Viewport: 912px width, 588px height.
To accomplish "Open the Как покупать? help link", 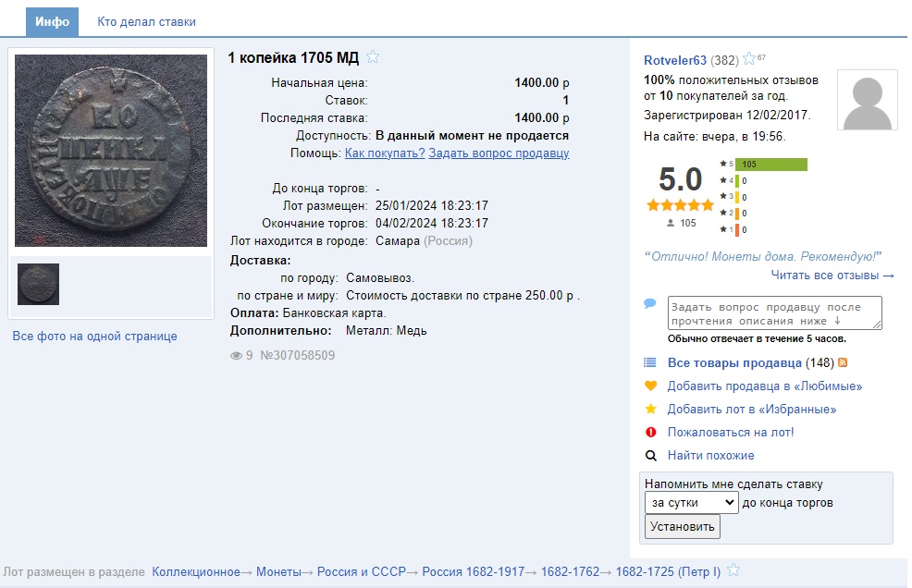I will pyautogui.click(x=385, y=153).
